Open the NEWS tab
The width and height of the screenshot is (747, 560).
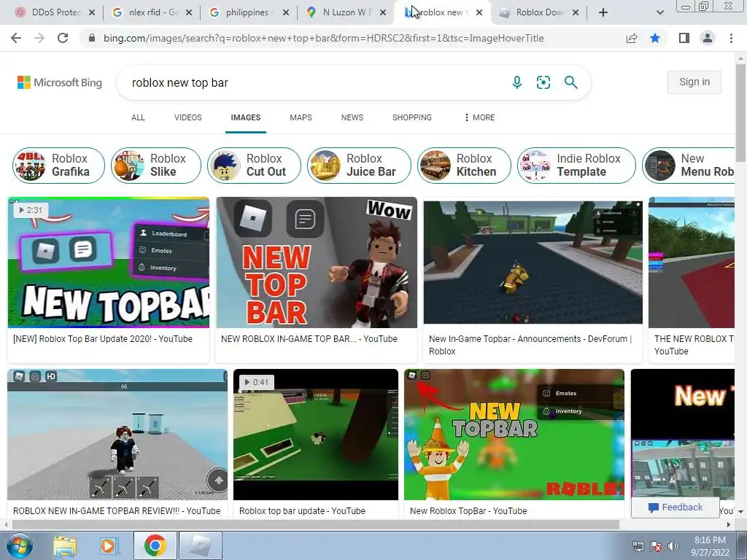[352, 117]
